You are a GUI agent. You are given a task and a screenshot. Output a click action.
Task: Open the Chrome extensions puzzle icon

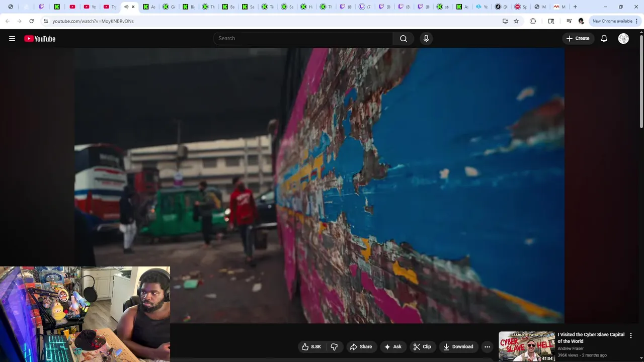point(533,21)
